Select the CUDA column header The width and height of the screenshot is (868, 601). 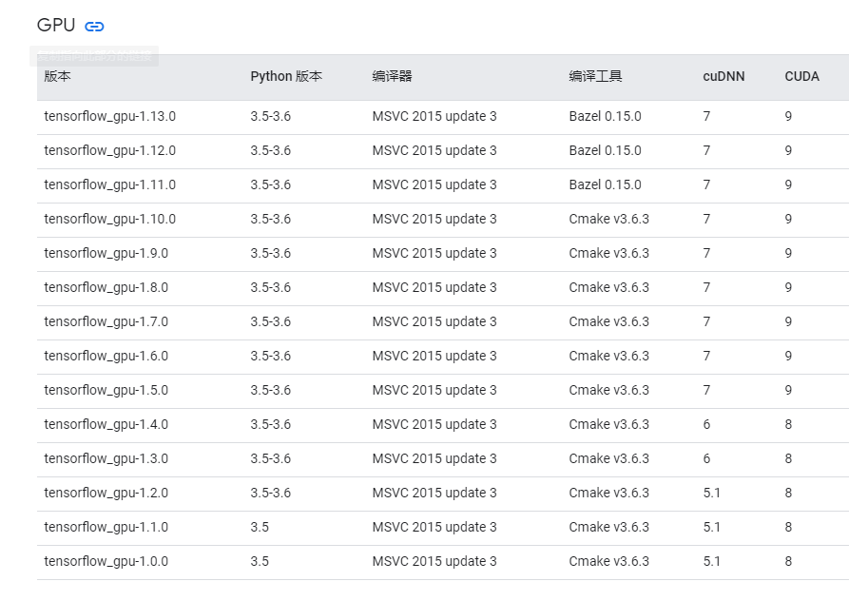pyautogui.click(x=801, y=76)
